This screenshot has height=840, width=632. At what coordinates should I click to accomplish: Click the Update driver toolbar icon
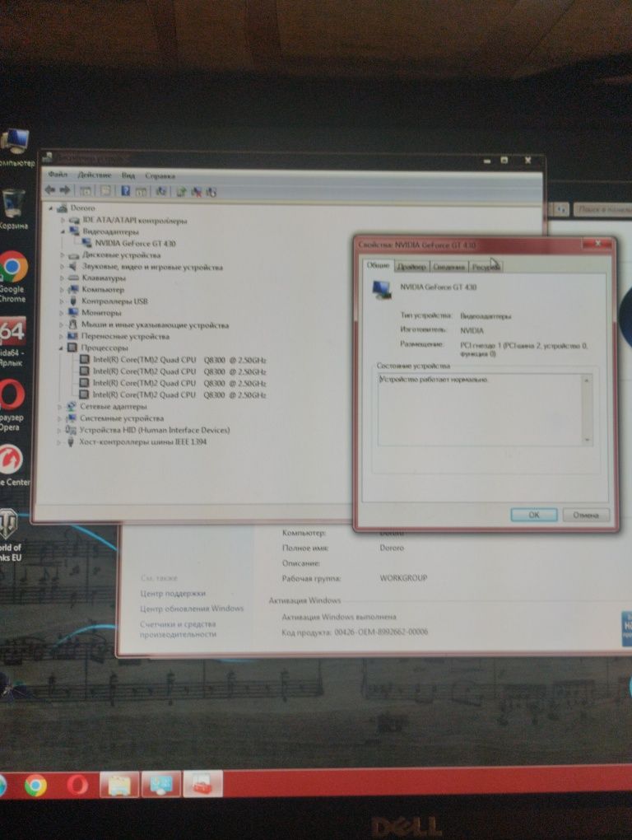pos(181,192)
